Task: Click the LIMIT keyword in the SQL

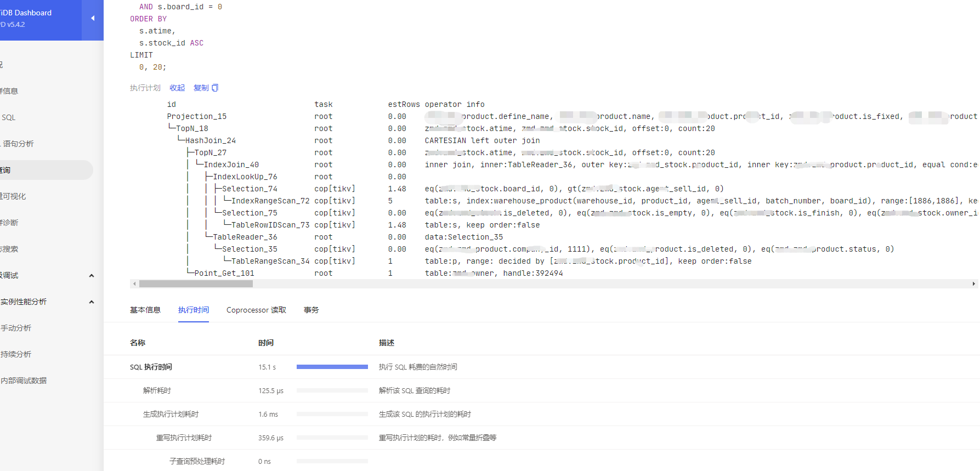Action: click(x=141, y=55)
